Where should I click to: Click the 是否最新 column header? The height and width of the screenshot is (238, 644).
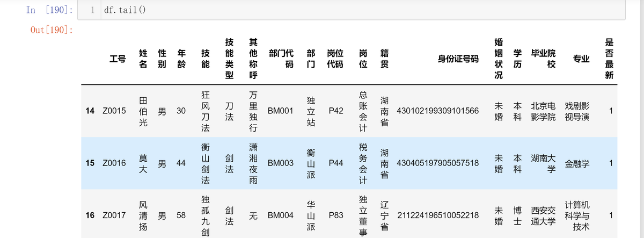609,59
